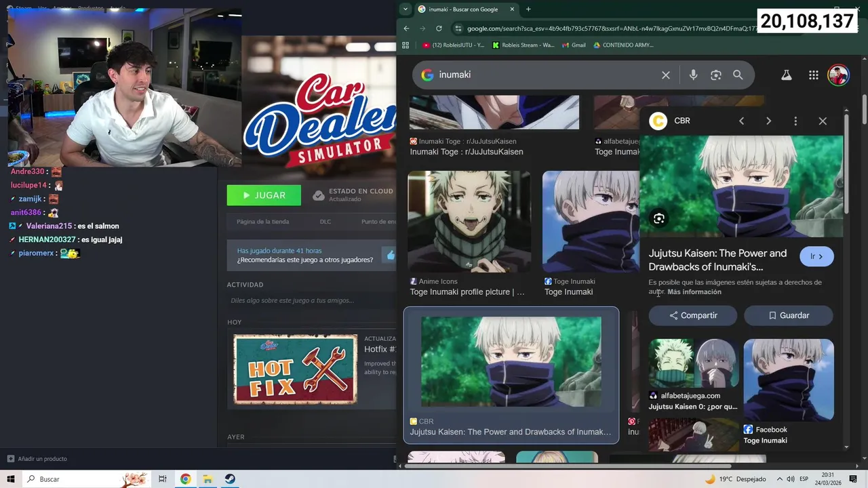Open Google Lens image search
Viewport: 868px width, 488px height.
point(715,75)
